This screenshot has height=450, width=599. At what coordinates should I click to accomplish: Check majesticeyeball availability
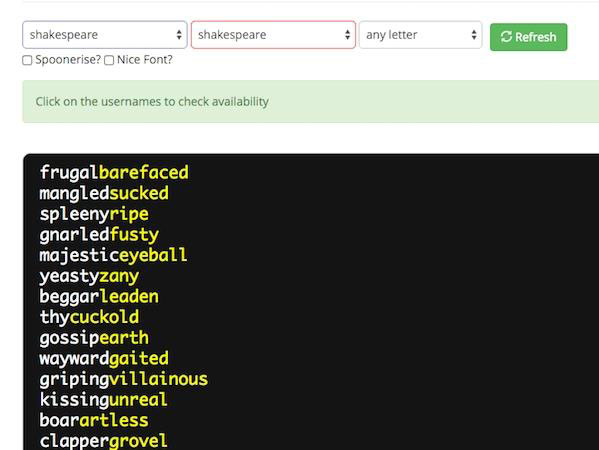tap(113, 255)
